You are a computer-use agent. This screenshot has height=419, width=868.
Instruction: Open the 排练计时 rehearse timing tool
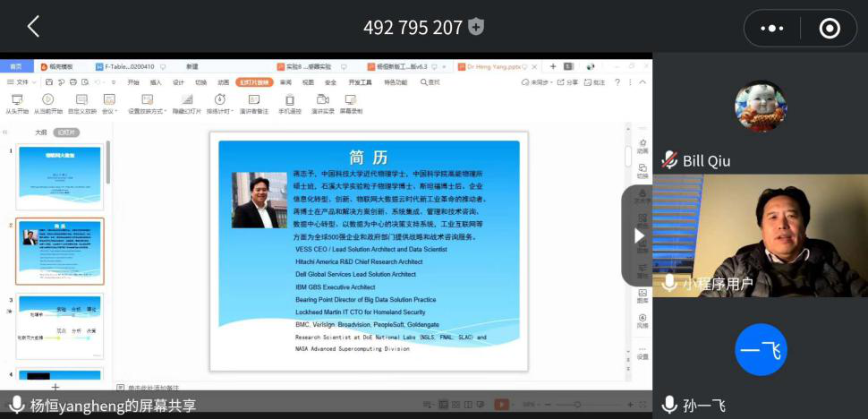(x=220, y=100)
